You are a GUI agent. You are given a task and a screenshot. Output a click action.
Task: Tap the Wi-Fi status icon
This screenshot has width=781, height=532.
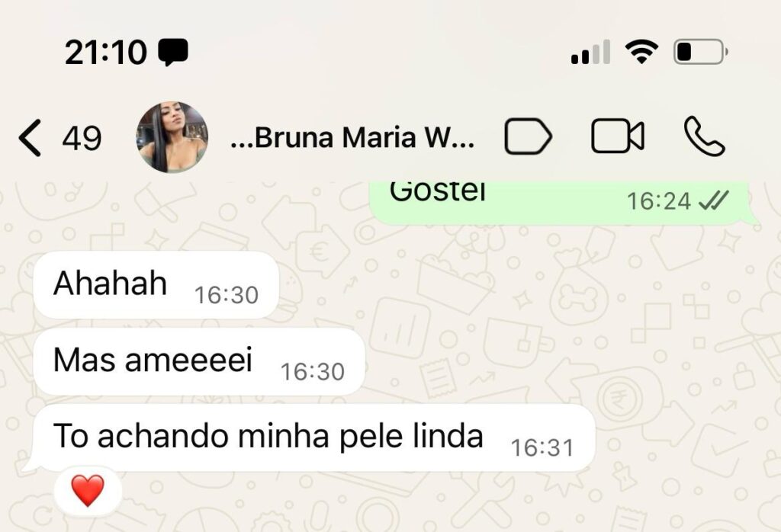(641, 52)
